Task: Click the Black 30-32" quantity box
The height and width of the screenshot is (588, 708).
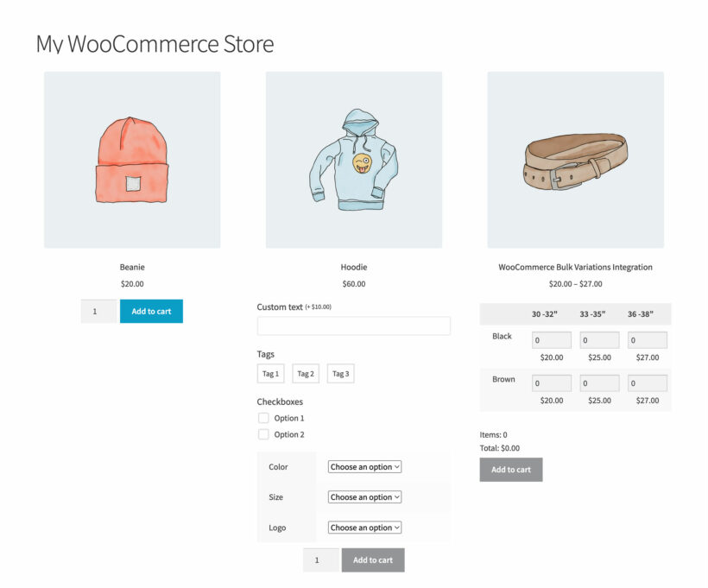Action: tap(551, 339)
